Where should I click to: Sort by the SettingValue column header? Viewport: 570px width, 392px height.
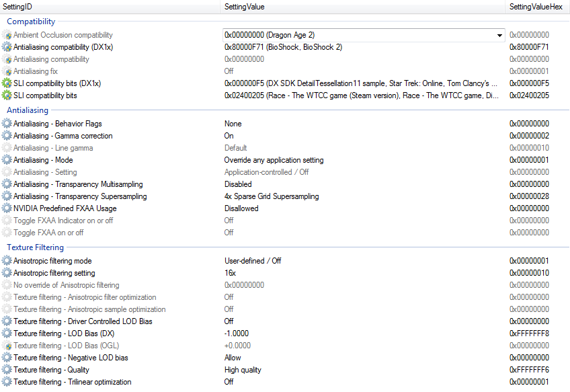[362, 7]
